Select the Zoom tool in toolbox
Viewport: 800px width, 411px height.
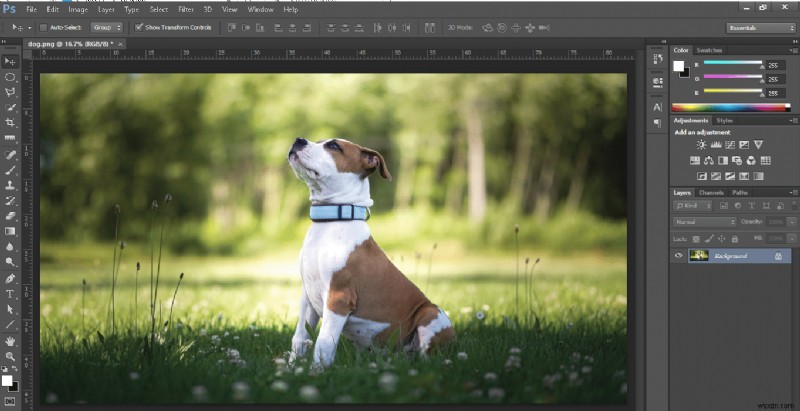[x=10, y=356]
